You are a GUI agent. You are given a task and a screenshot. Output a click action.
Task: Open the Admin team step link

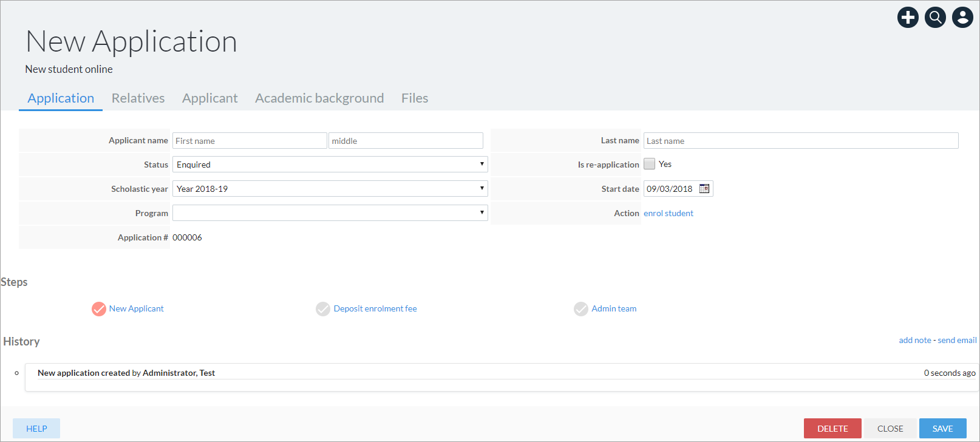point(614,308)
